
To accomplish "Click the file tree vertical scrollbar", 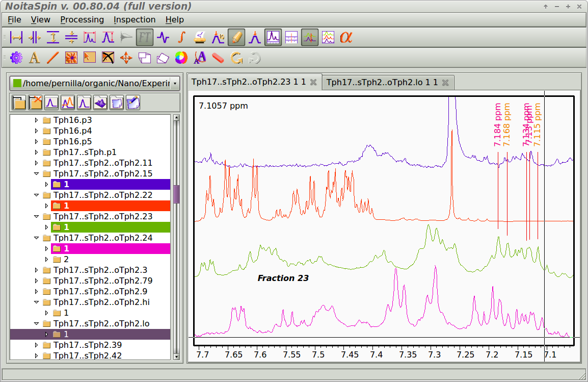I will (176, 194).
